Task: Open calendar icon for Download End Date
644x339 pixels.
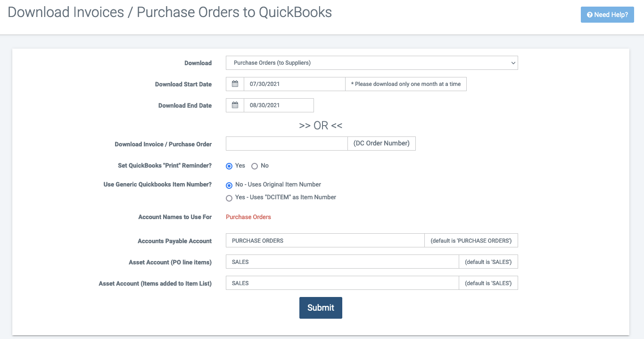Action: pyautogui.click(x=235, y=105)
